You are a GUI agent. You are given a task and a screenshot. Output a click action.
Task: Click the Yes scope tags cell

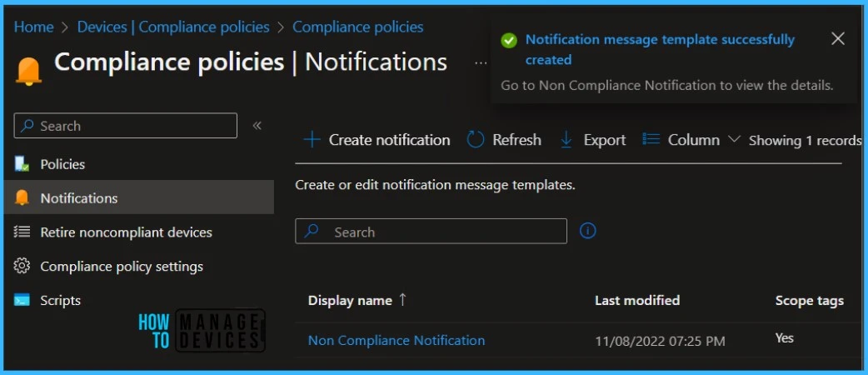point(785,337)
